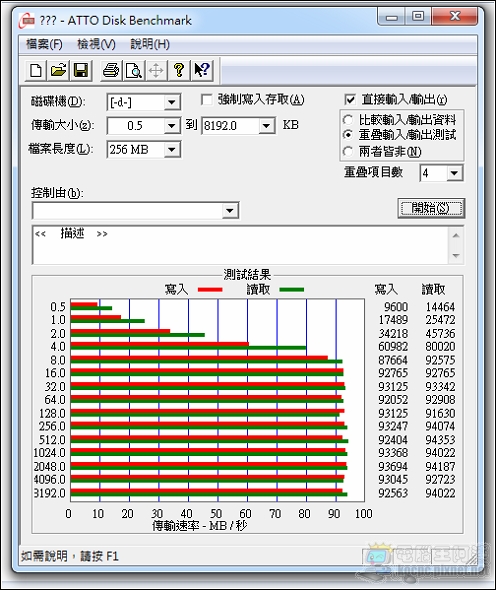
Task: Click inside the 描述 description text box
Action: [x=241, y=245]
